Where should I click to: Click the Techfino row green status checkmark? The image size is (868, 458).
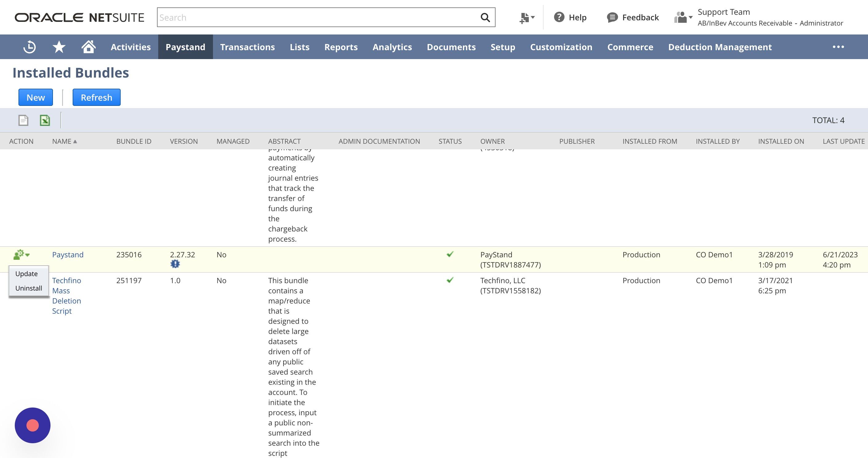tap(450, 280)
